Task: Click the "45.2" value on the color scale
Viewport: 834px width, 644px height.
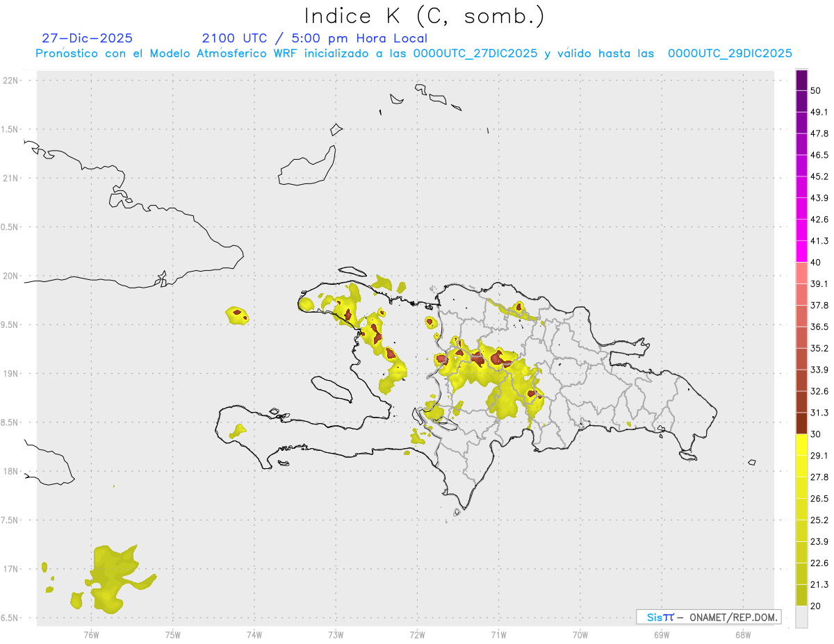Action: tap(819, 176)
